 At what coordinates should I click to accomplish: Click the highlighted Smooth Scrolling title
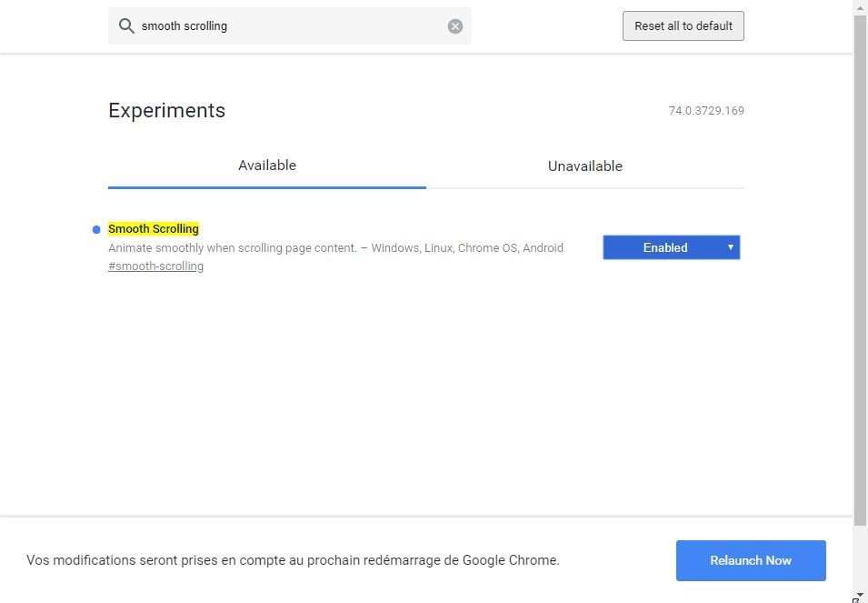pos(154,228)
